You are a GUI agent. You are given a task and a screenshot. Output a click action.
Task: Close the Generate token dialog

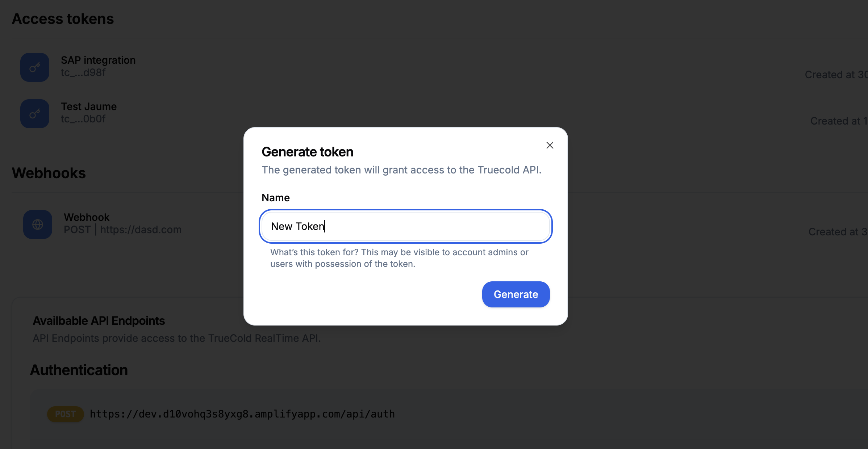click(x=550, y=145)
